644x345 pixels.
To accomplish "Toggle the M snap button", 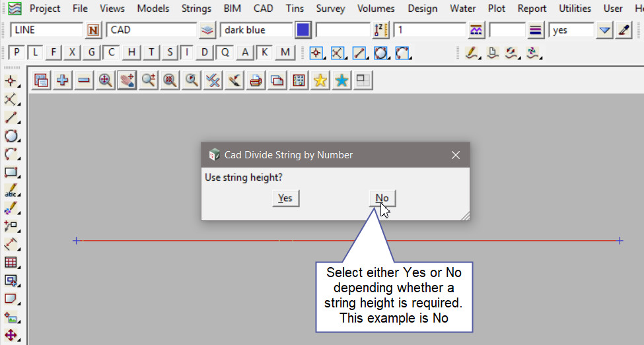I will point(285,53).
